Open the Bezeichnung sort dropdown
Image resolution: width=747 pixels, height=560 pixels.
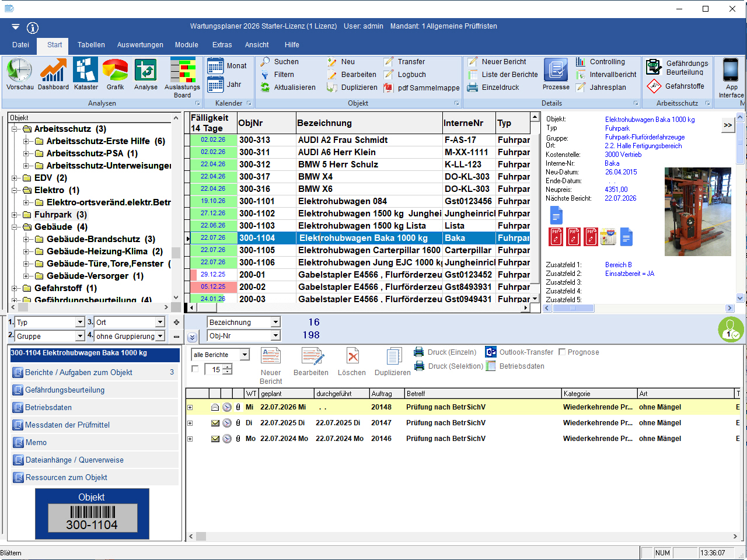click(x=275, y=323)
